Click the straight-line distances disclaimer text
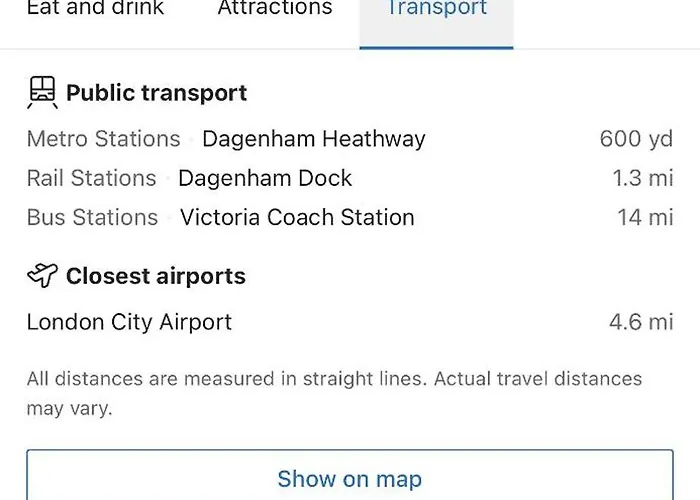Screen dimensions: 700x500 (x=334, y=393)
